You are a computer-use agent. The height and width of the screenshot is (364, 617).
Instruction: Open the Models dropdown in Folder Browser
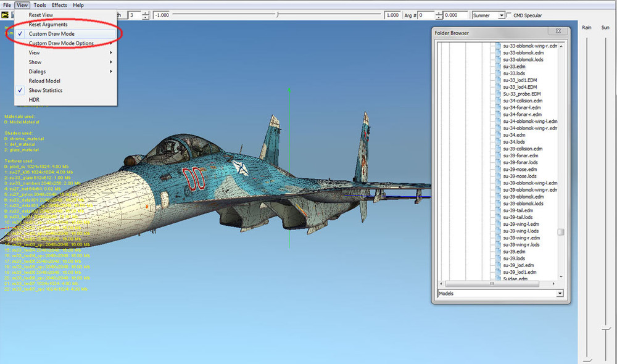tap(559, 294)
